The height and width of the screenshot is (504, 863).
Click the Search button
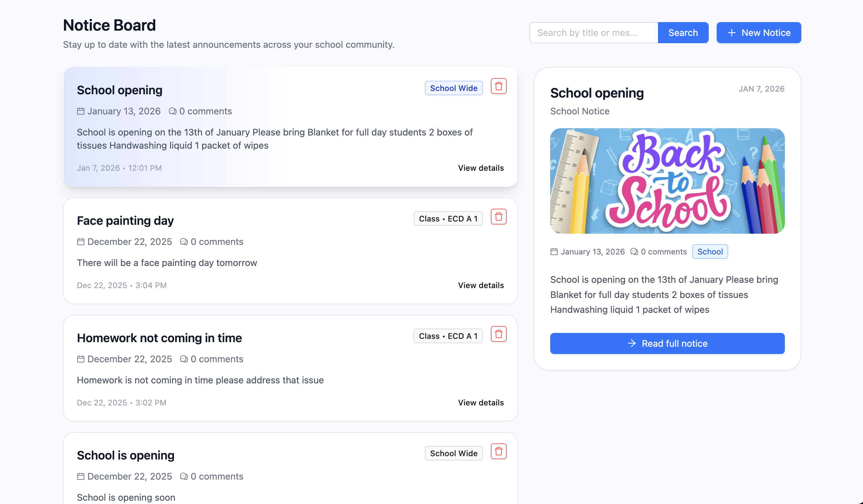[683, 33]
